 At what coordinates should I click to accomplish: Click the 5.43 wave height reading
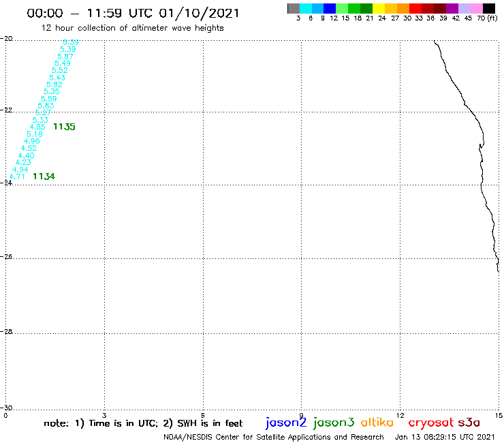pyautogui.click(x=57, y=78)
